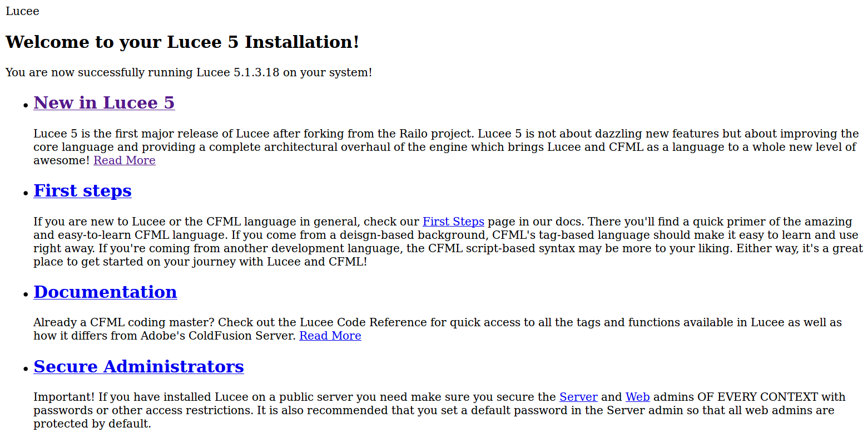Open the 'Secure Administrators' heading link
The width and height of the screenshot is (868, 437).
tap(138, 367)
